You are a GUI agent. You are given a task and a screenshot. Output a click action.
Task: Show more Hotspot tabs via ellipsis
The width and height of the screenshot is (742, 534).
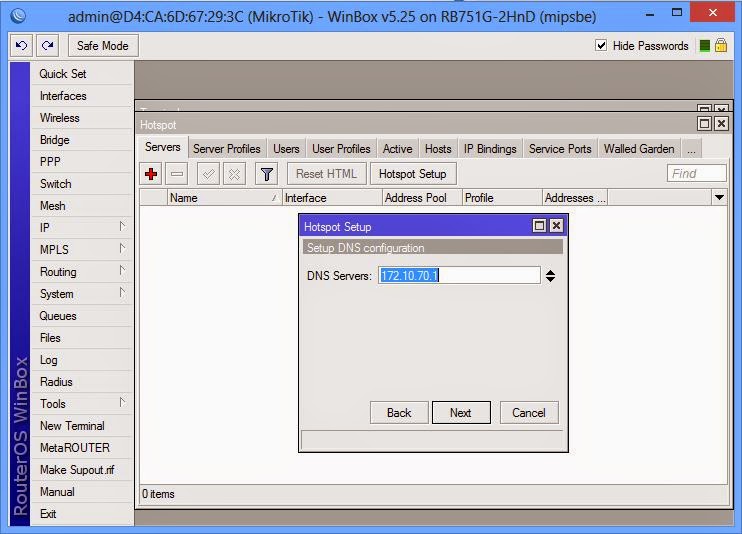coord(691,149)
